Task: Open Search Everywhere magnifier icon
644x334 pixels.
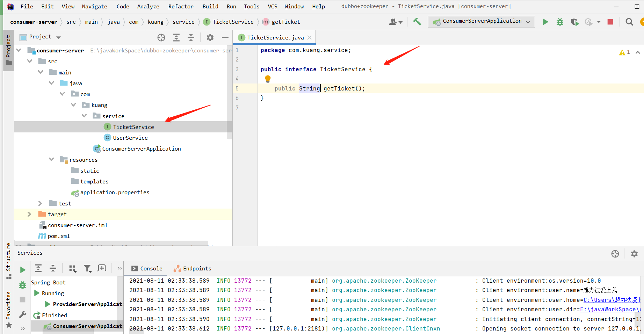Action: 629,22
